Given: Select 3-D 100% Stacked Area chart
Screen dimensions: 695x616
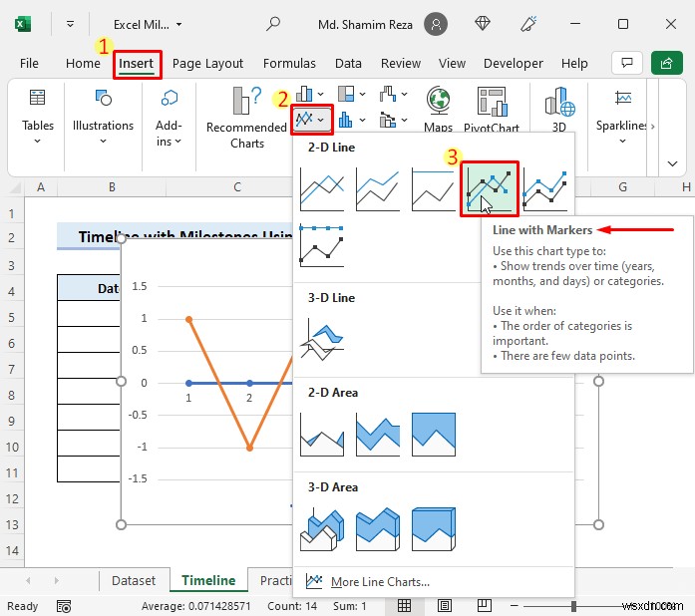Looking at the screenshot, I should click(x=433, y=529).
